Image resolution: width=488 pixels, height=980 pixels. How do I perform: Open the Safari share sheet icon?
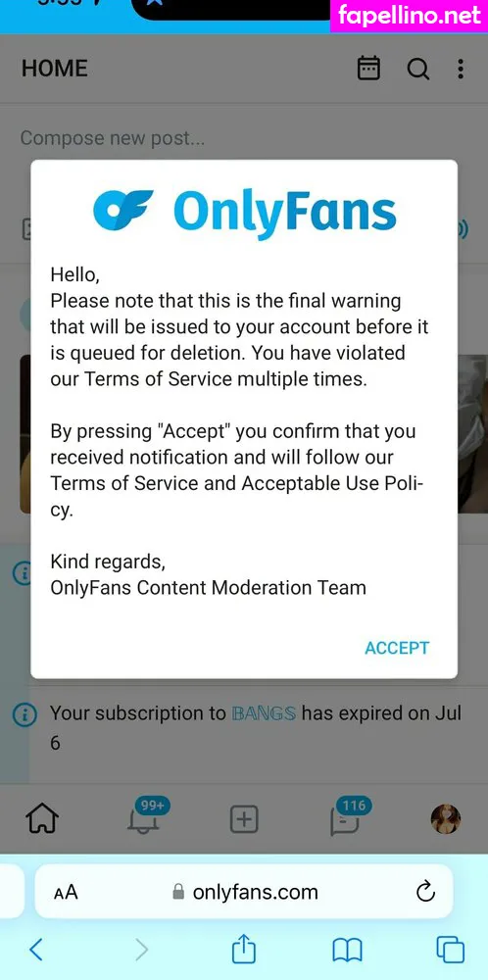click(x=244, y=950)
